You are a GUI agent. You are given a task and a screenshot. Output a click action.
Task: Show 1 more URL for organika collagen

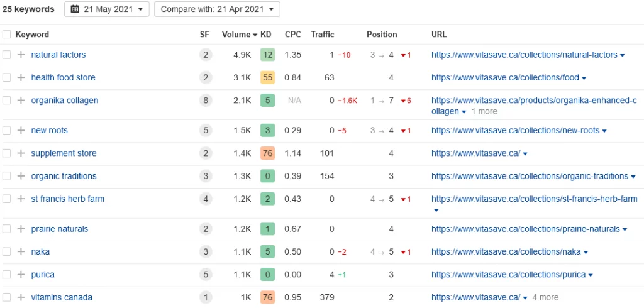pyautogui.click(x=484, y=111)
